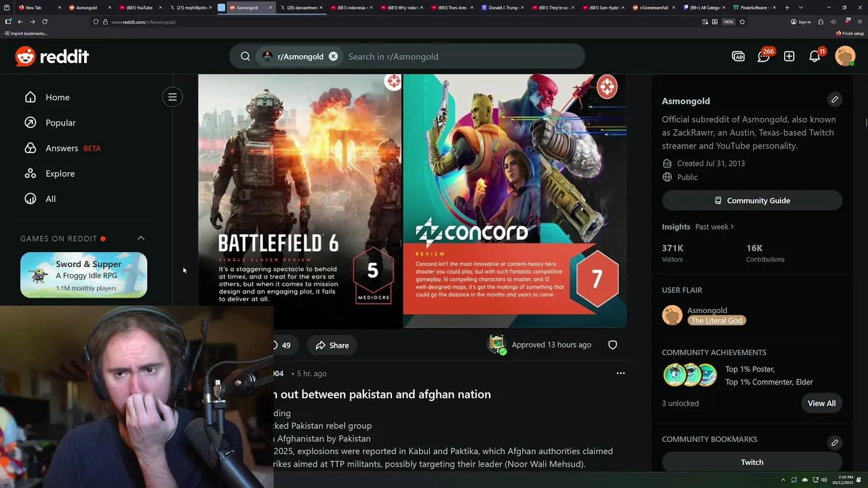Open a new browser tab with plus

pyautogui.click(x=787, y=7)
